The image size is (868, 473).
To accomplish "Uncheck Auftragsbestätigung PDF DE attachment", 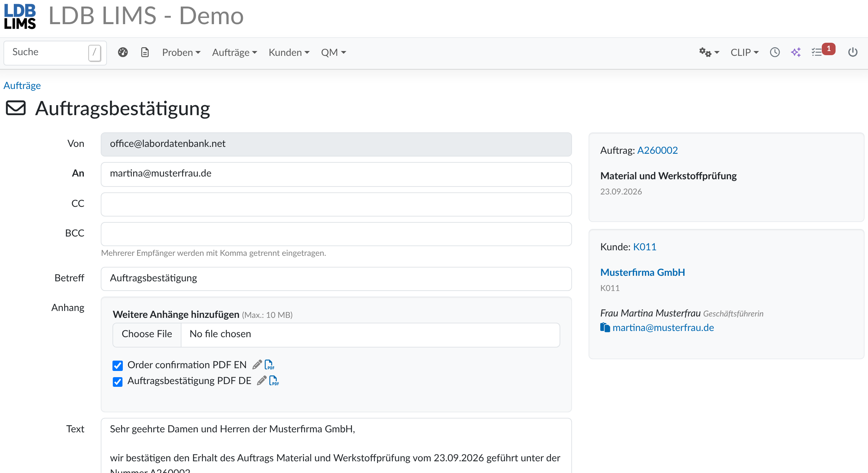I will [x=118, y=381].
